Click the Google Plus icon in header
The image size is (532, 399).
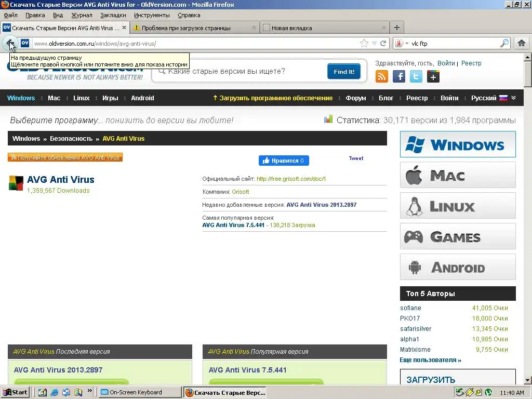tap(433, 76)
